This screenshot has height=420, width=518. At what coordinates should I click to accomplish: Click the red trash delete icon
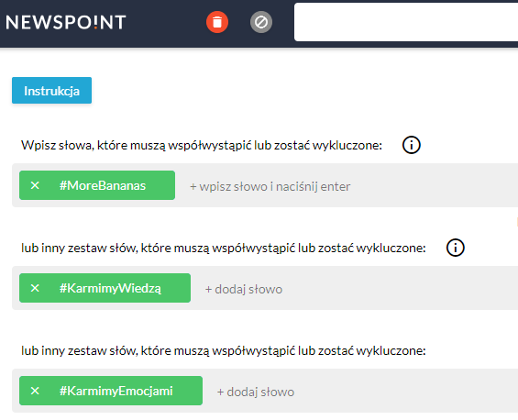click(x=217, y=22)
